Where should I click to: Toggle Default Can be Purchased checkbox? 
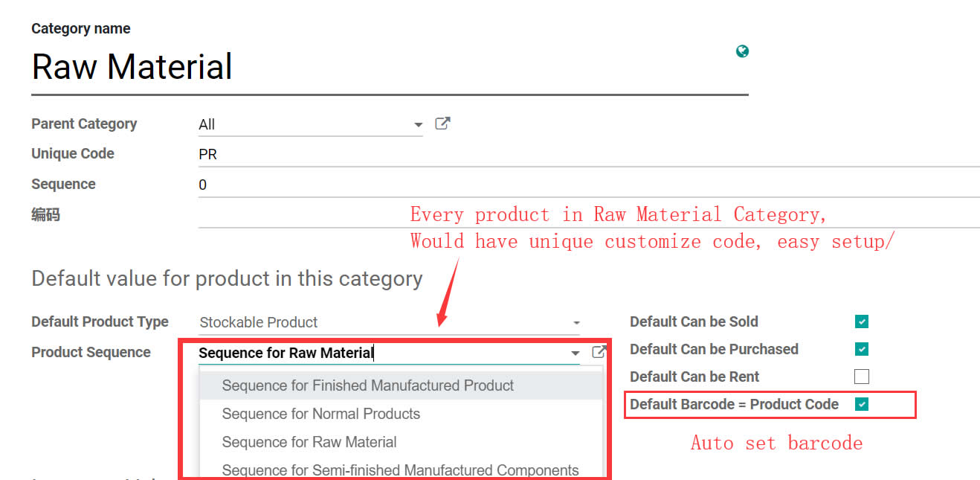(x=862, y=349)
